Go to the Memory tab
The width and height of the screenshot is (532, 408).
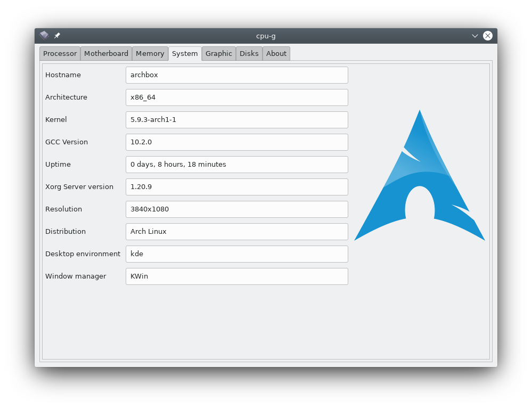(x=150, y=54)
